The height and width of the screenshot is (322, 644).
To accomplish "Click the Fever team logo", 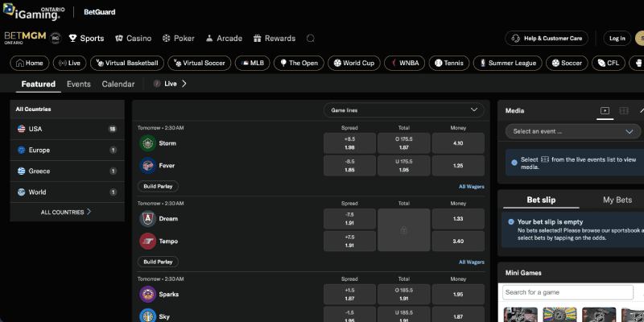I will coord(147,166).
